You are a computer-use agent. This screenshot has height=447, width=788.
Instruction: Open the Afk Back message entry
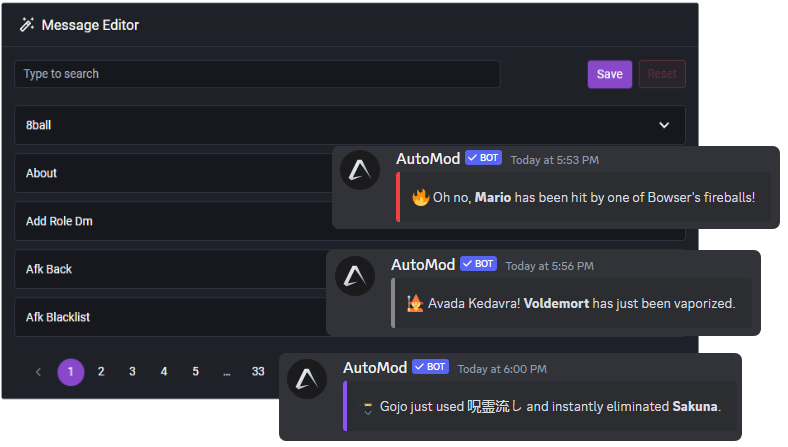coord(170,269)
